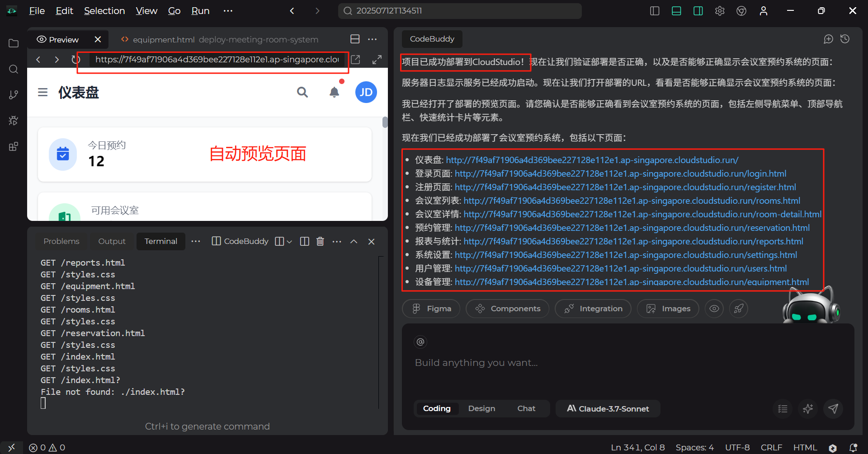This screenshot has width=868, height=454.
Task: Open preview in external browser
Action: pos(356,60)
